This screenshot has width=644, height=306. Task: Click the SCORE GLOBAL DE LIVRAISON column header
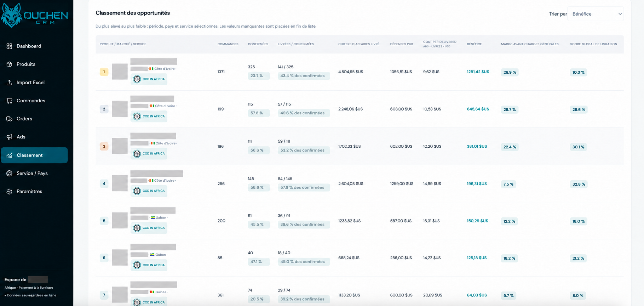pyautogui.click(x=593, y=44)
